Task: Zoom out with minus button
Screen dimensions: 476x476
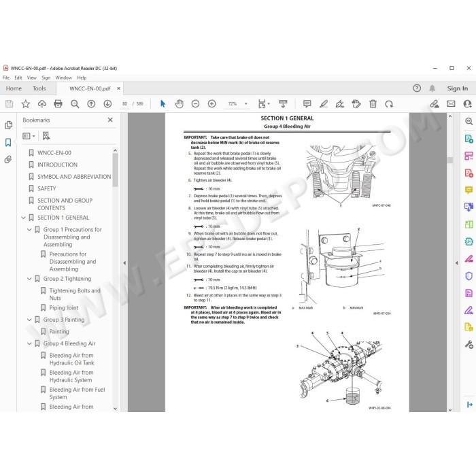Action: click(196, 104)
